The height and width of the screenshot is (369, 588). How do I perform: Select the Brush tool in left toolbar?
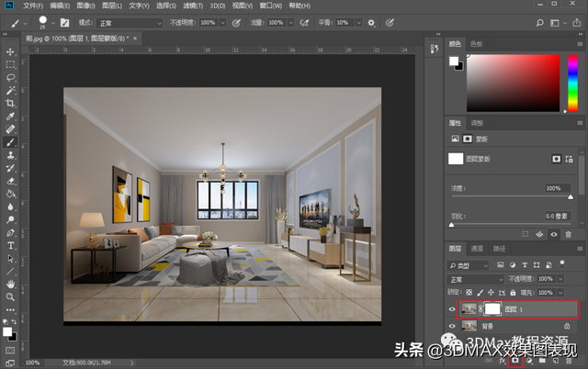click(x=10, y=142)
